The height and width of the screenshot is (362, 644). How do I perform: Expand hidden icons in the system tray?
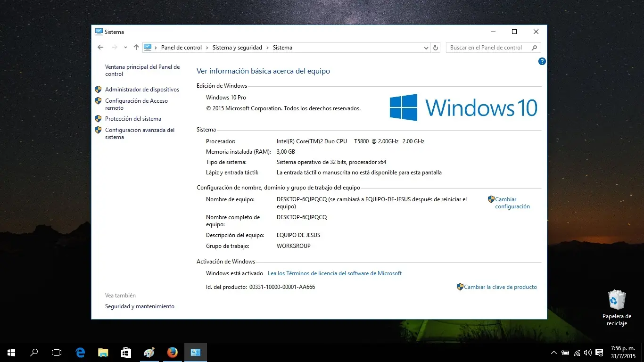click(553, 352)
